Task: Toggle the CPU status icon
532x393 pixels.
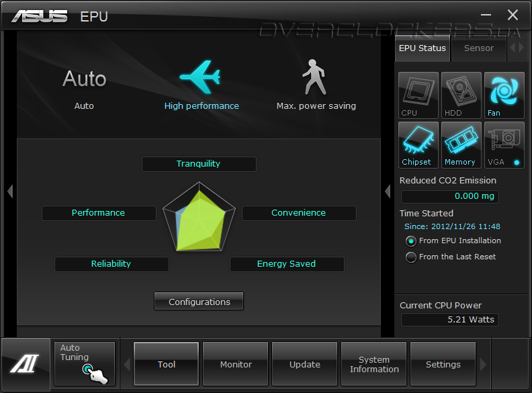Action: pos(418,95)
